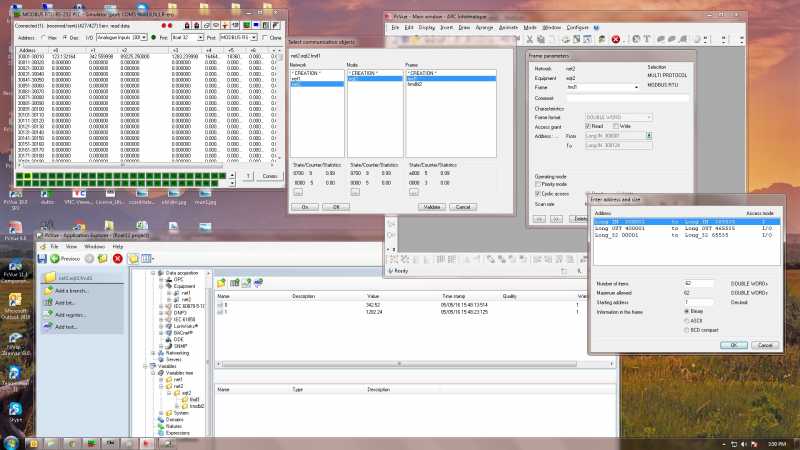Click the Comms button in Modbus simulator

[270, 176]
